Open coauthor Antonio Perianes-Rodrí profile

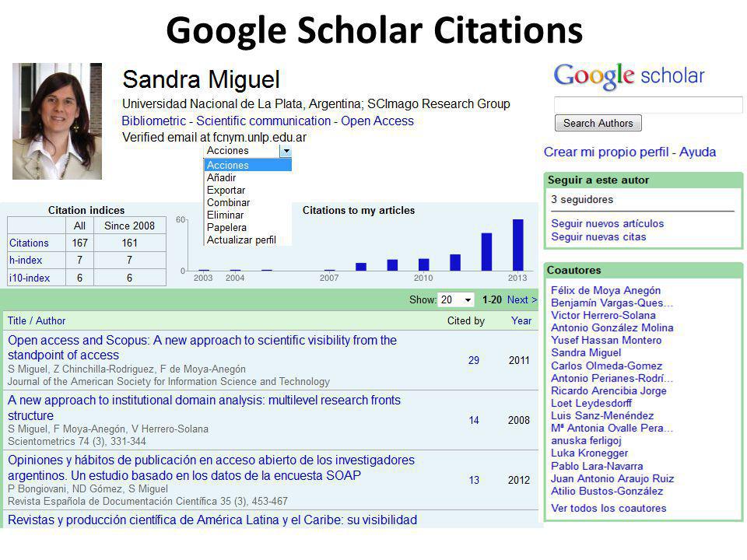[x=612, y=378]
